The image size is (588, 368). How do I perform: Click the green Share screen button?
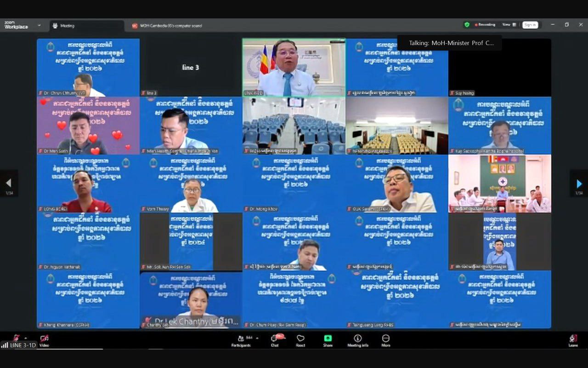coord(328,339)
